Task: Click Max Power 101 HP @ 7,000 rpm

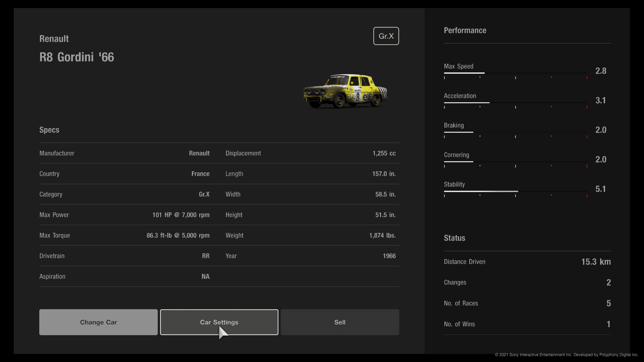Action: (x=181, y=215)
